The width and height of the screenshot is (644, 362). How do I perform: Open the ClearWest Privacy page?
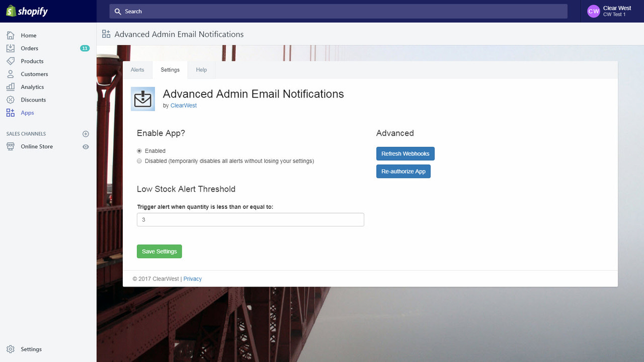tap(192, 279)
